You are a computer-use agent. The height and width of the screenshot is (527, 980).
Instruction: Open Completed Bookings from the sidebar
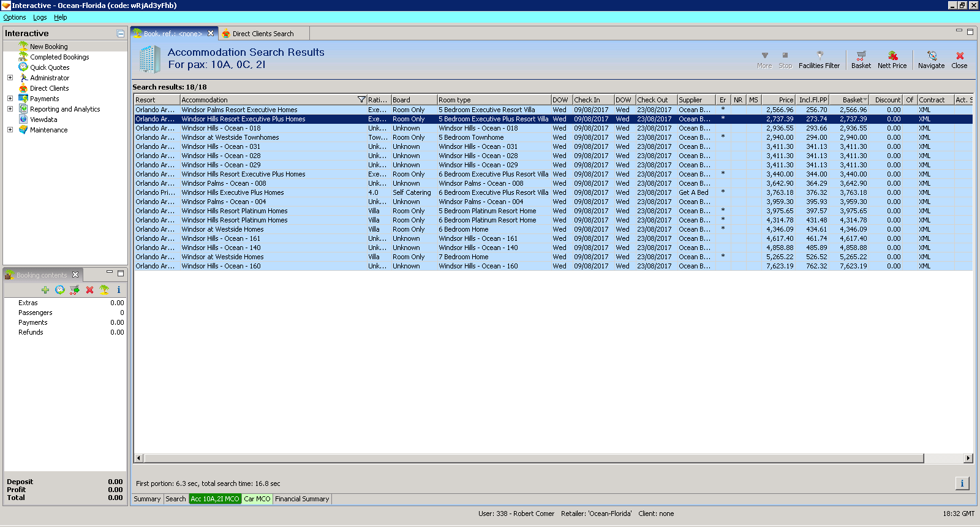59,57
